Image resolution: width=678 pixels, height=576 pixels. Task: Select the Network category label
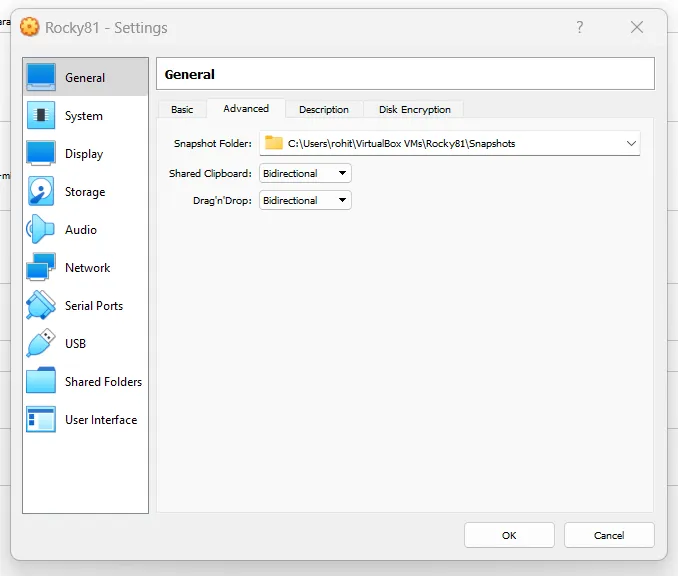tap(88, 268)
